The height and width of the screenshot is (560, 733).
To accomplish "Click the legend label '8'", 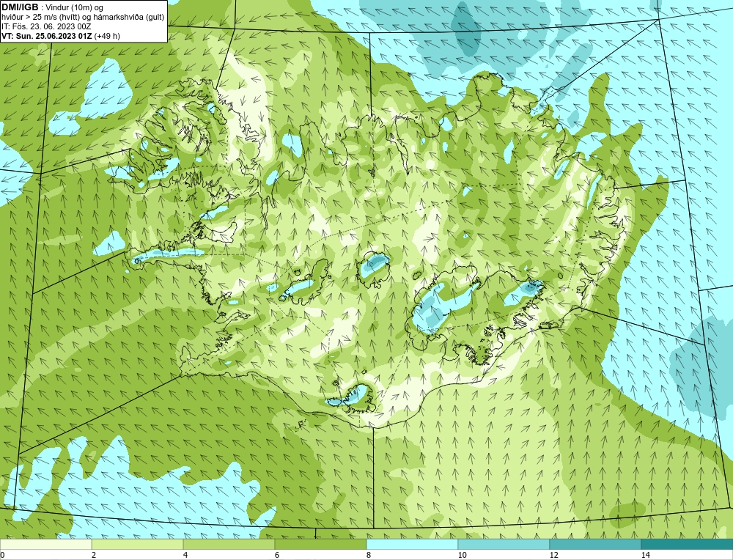I will (x=369, y=555).
